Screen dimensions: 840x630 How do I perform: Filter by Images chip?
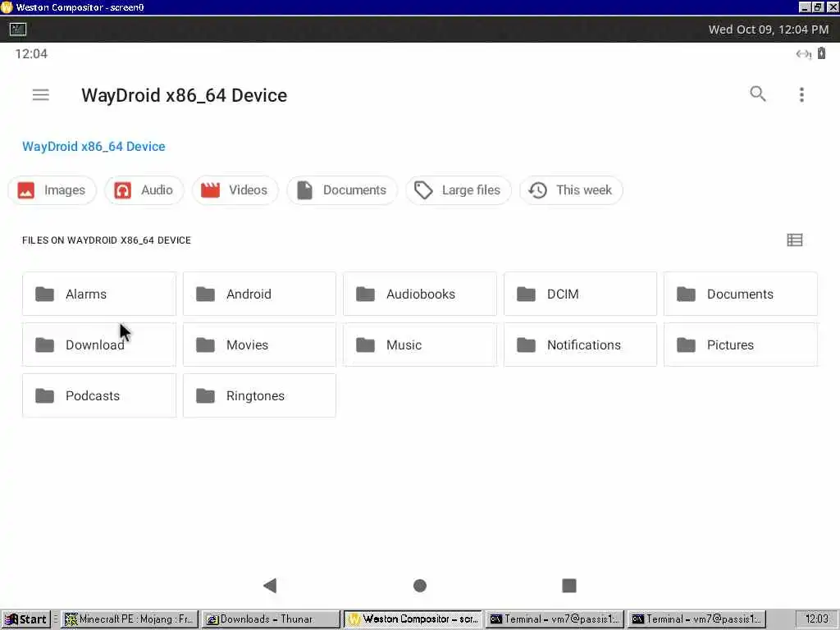[52, 190]
